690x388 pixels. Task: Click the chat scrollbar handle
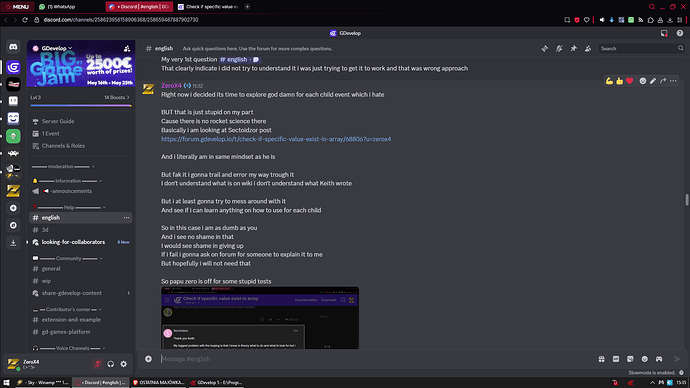click(686, 199)
